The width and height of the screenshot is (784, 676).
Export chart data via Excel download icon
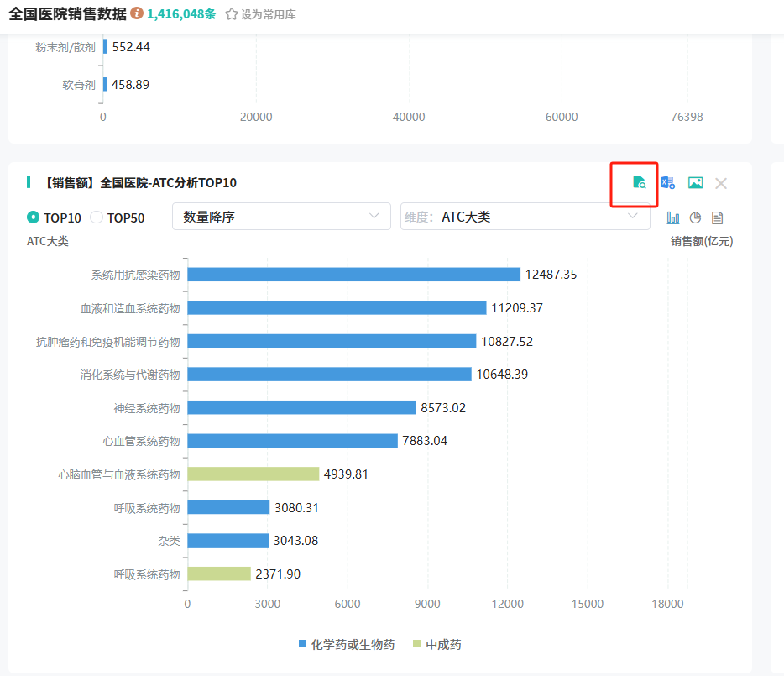(x=667, y=182)
